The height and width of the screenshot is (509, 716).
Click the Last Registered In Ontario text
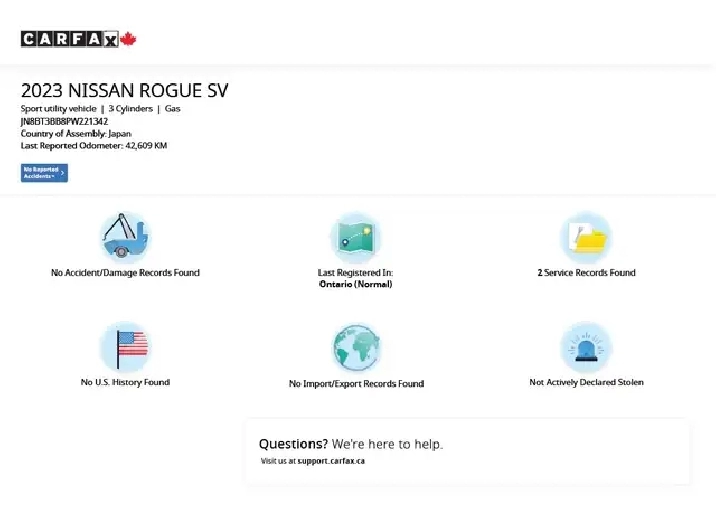pyautogui.click(x=355, y=278)
